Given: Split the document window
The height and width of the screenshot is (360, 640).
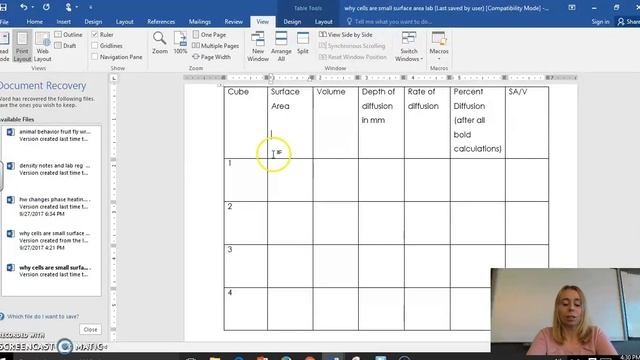Looking at the screenshot, I should [303, 43].
